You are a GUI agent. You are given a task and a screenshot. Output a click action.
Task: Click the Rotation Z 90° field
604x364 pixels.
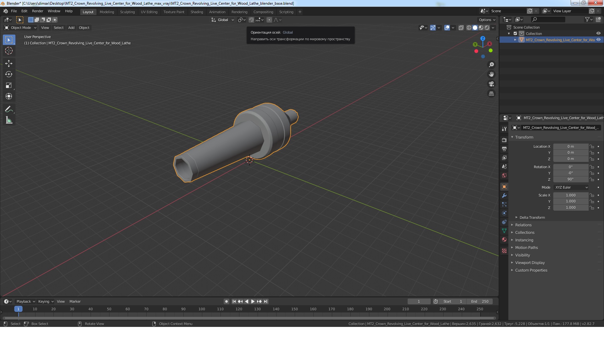point(571,179)
